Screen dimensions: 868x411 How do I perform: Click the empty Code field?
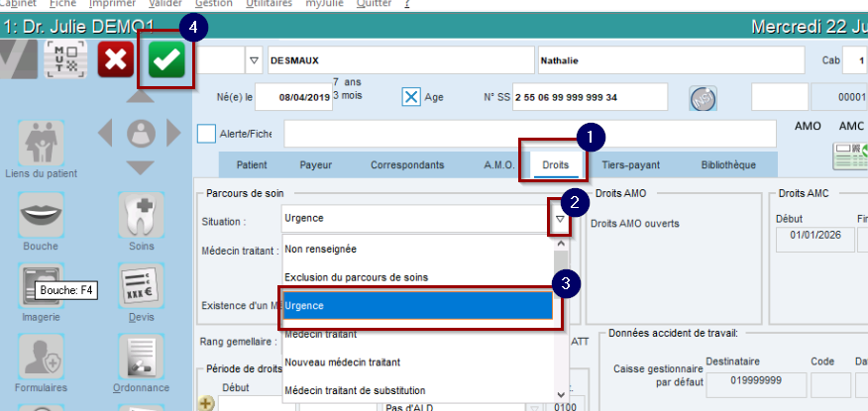pyautogui.click(x=831, y=385)
